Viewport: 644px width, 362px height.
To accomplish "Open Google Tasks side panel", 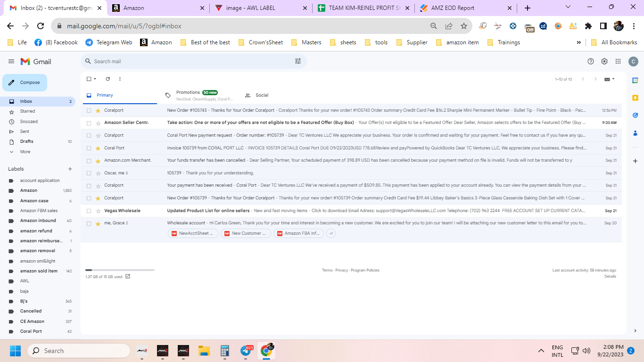I will [x=635, y=115].
